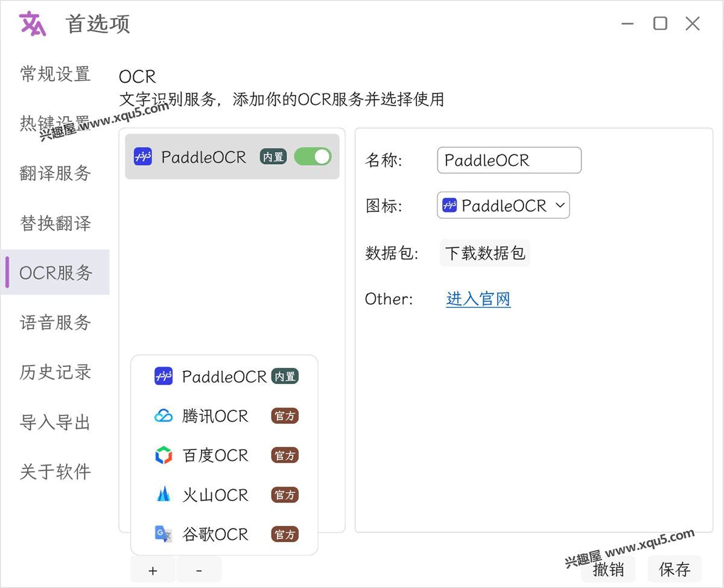This screenshot has height=588, width=724.
Task: Go to the 翻译服务 page
Action: pos(55,174)
